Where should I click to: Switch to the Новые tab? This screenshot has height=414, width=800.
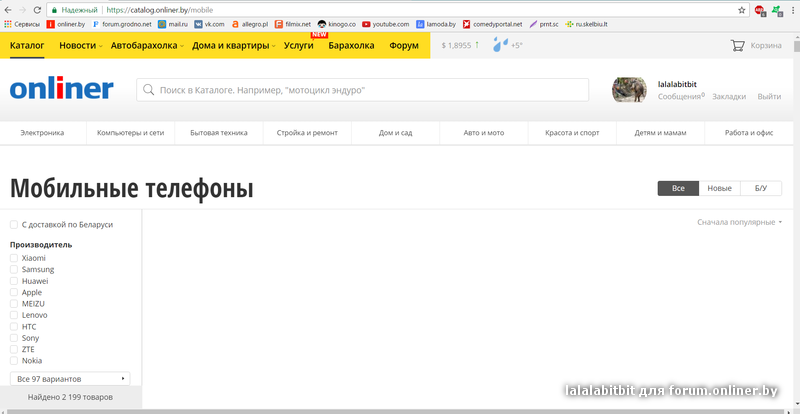point(719,188)
